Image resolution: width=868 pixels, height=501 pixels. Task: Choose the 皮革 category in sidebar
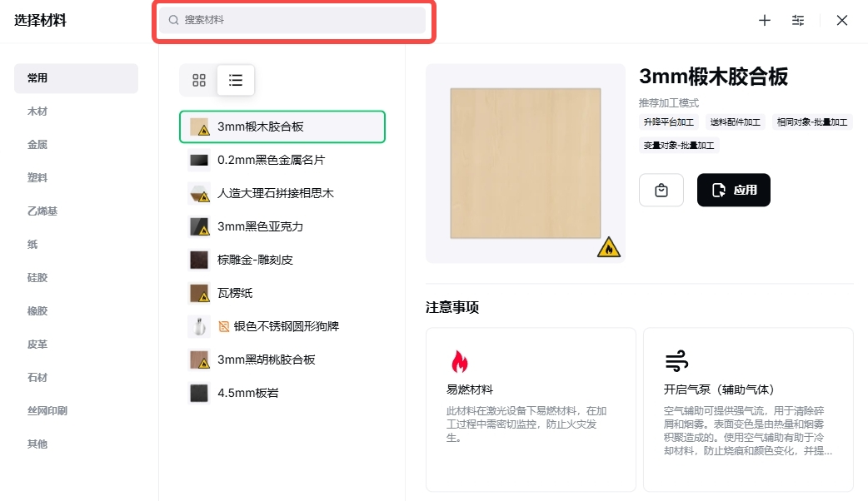pyautogui.click(x=37, y=345)
